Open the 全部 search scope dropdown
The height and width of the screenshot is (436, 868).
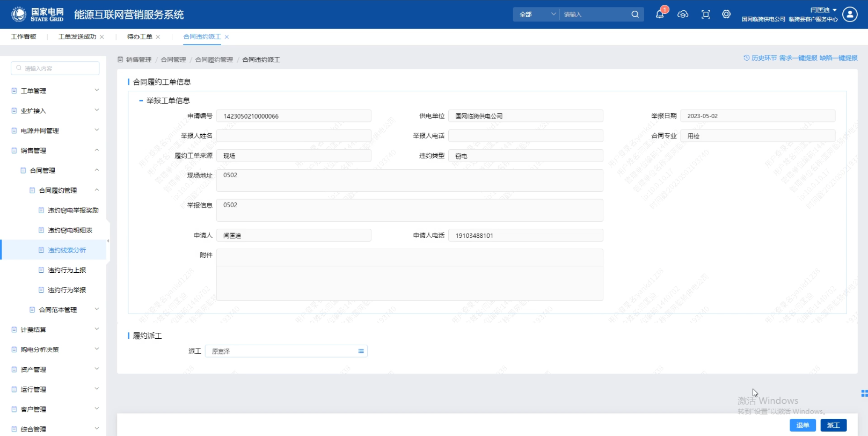(537, 14)
